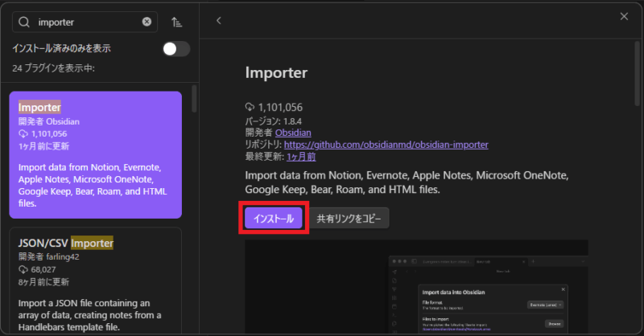The height and width of the screenshot is (336, 644).
Task: Clear the importer search text
Action: [x=147, y=22]
